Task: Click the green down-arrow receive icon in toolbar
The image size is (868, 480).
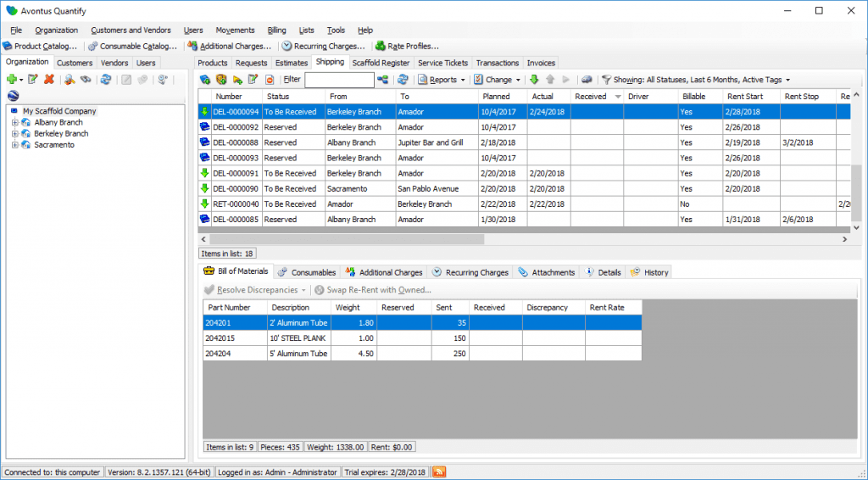Action: (x=534, y=80)
